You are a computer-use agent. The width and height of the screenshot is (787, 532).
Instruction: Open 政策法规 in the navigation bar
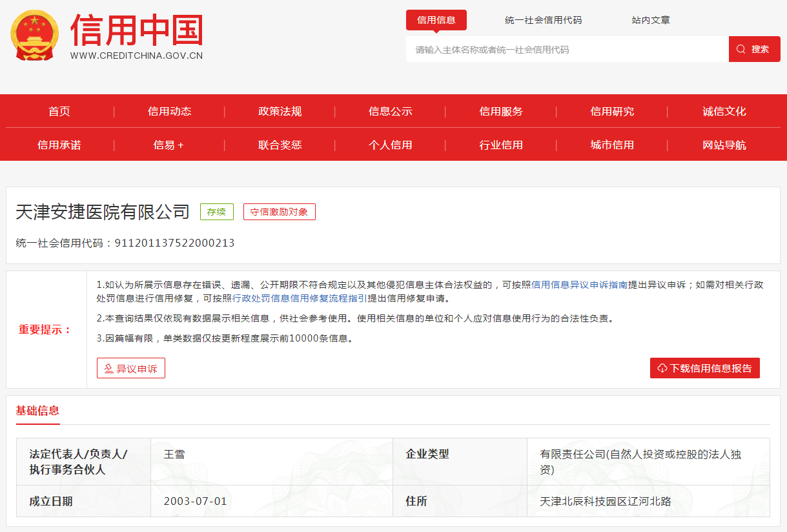(x=280, y=111)
